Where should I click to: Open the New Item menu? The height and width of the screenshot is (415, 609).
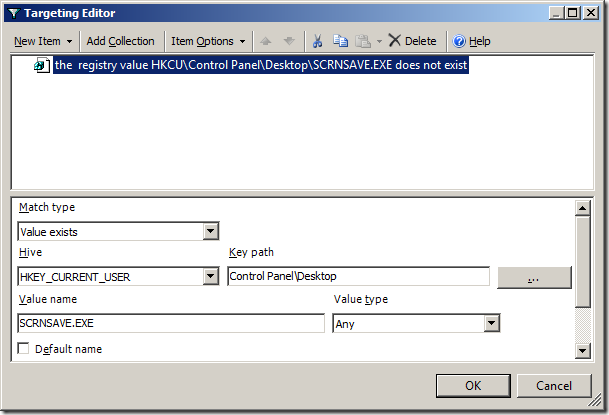(x=42, y=41)
